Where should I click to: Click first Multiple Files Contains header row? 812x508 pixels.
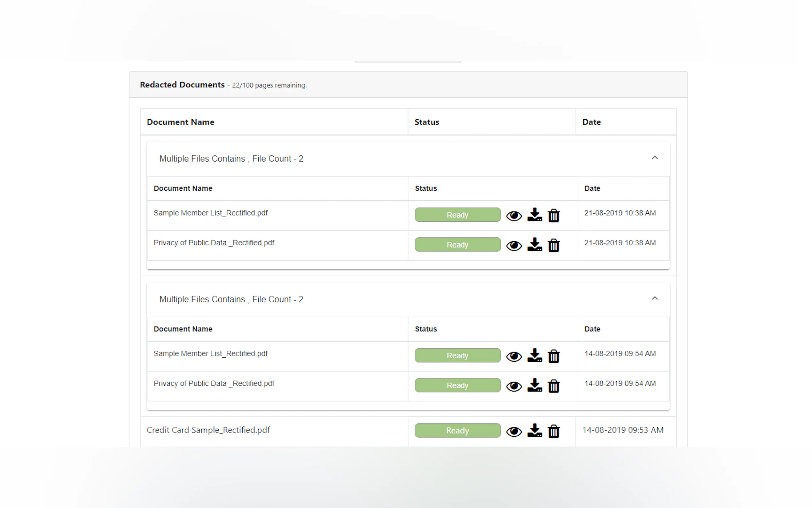click(x=231, y=159)
